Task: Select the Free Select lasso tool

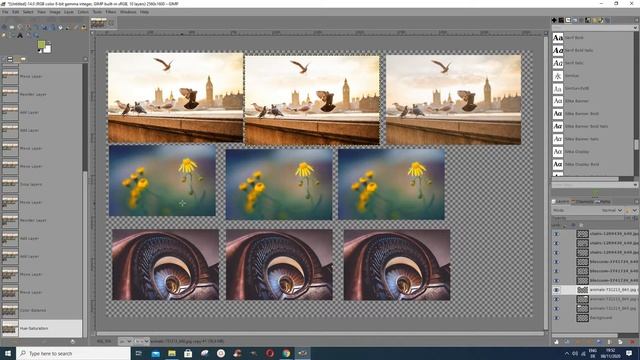Action: pos(20,27)
